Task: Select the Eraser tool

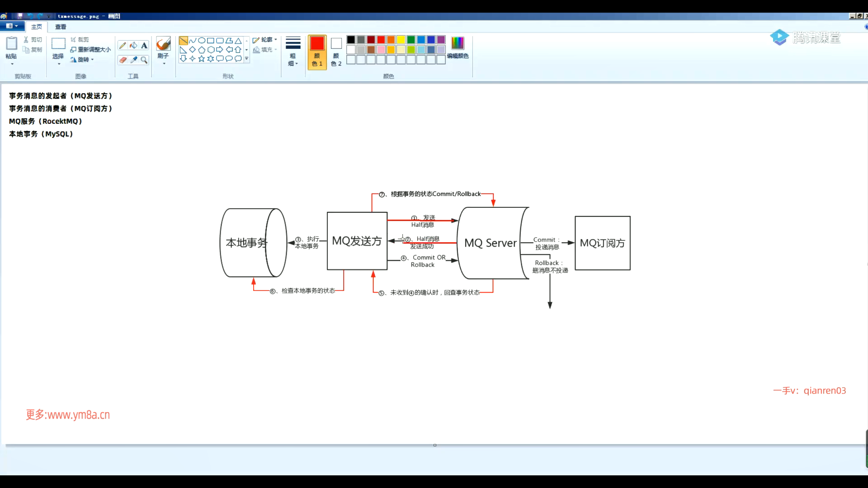Action: coord(123,60)
